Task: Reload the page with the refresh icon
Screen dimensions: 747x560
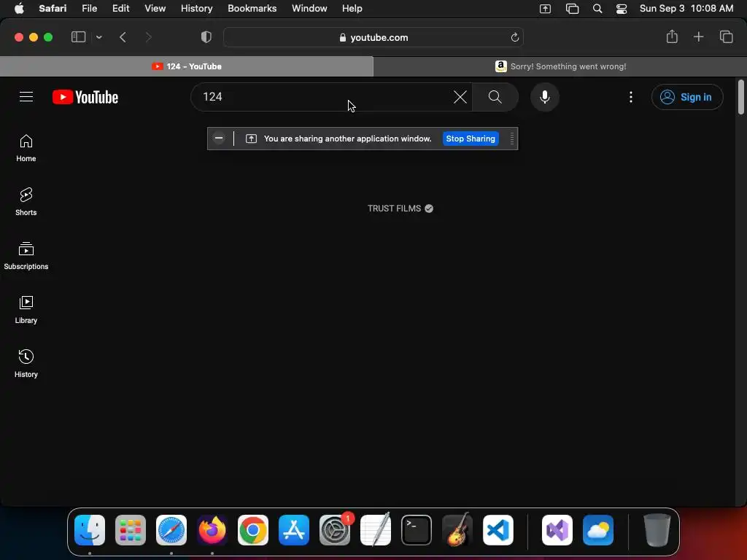Action: coord(514,37)
